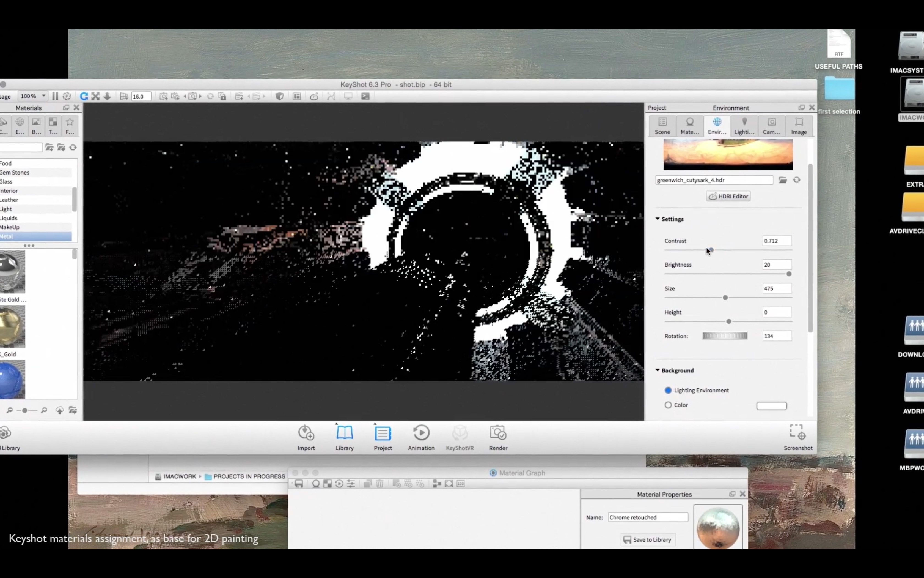
Task: Click the Contrast value field
Action: (x=777, y=241)
